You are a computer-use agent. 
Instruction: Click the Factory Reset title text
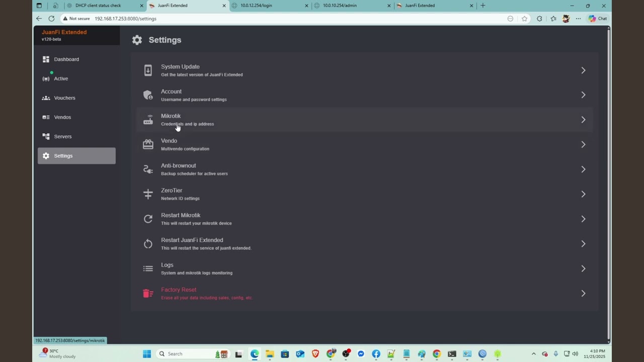click(179, 290)
